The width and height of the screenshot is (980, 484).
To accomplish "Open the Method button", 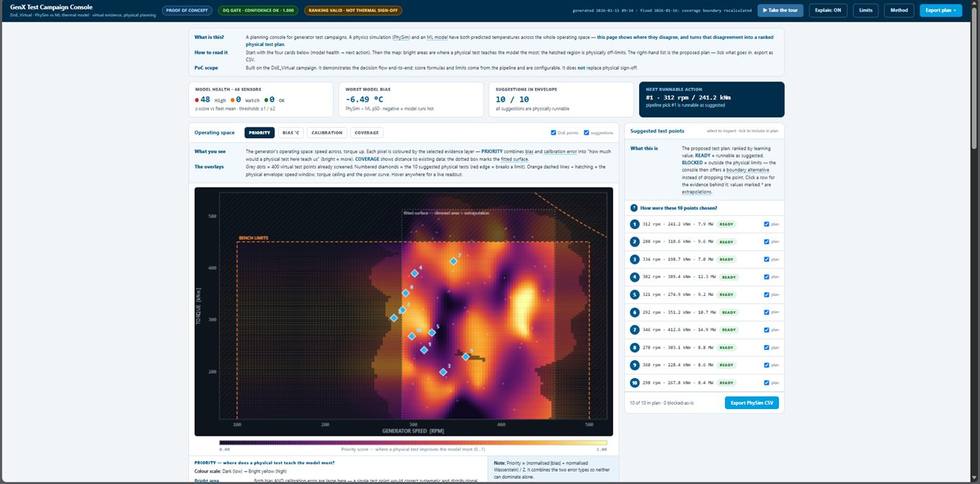I will point(899,10).
